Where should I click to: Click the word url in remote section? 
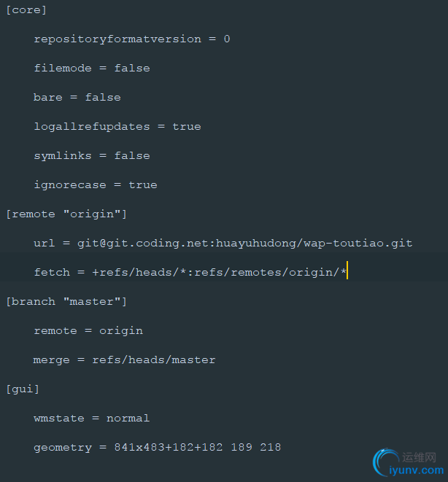[x=45, y=243]
